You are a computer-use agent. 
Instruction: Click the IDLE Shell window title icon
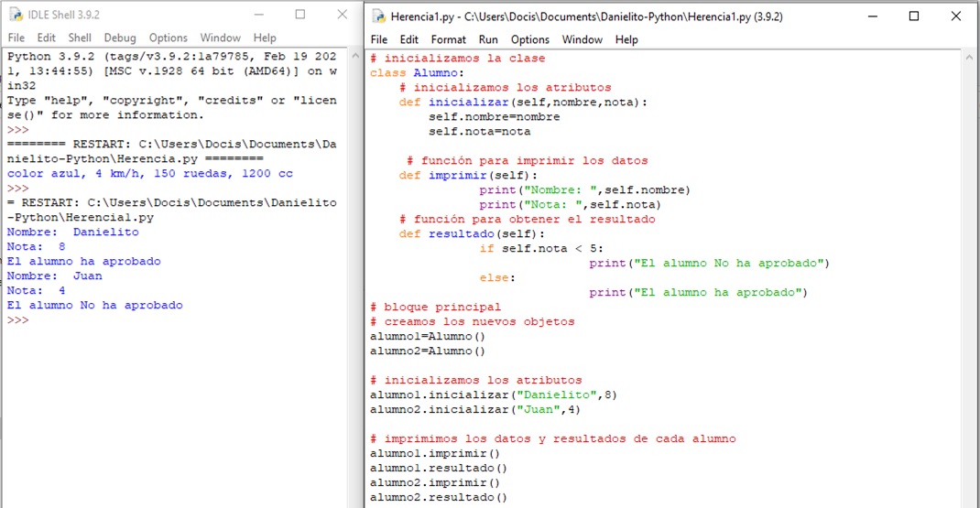15,15
